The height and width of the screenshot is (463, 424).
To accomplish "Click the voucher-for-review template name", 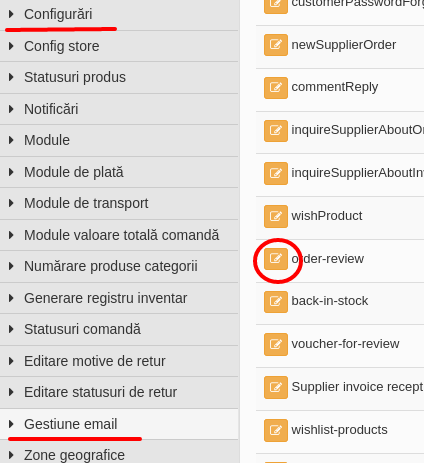I will (345, 344).
